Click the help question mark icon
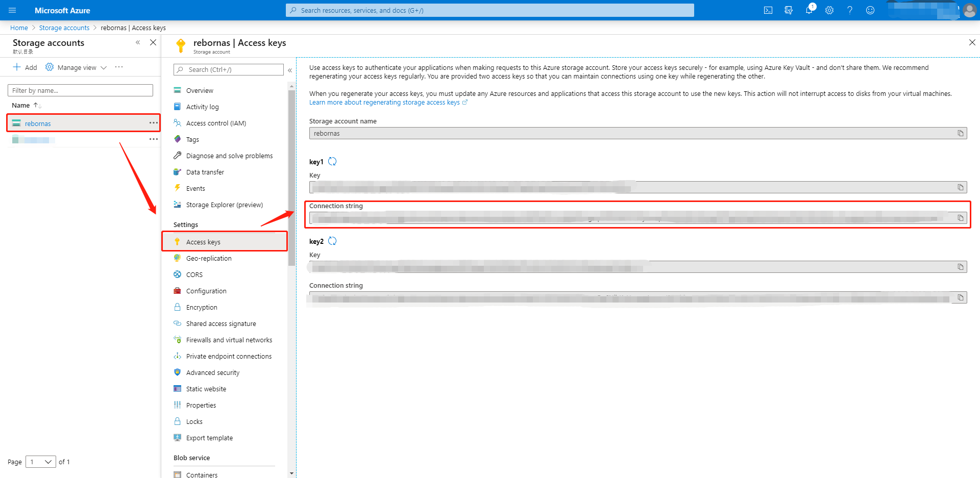Image resolution: width=980 pixels, height=478 pixels. [850, 10]
